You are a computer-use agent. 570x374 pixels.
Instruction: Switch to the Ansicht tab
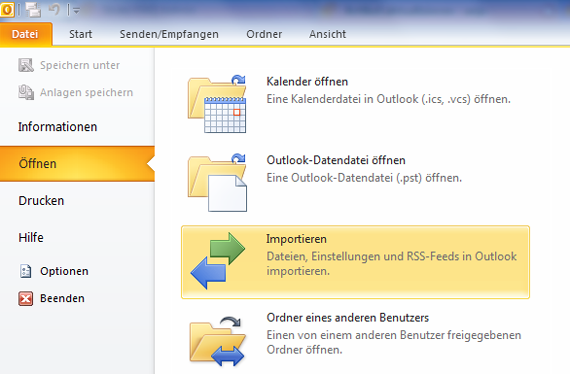(328, 34)
